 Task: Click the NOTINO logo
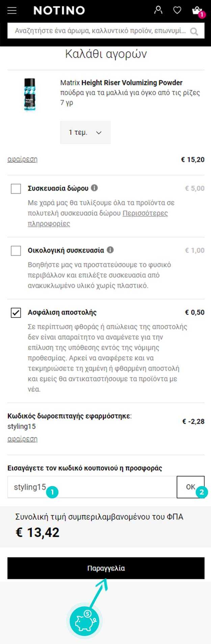[x=59, y=10]
